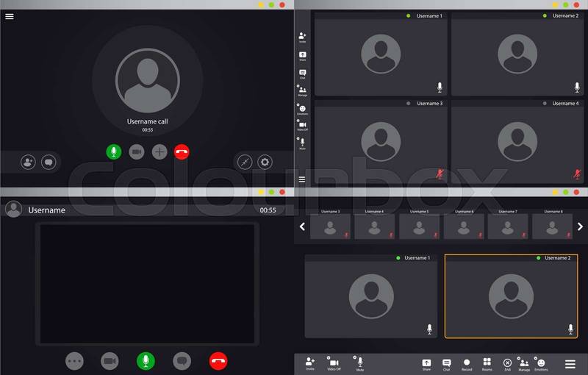Viewport: 588px width, 375px height.
Task: Show more participants with the right arrow
Action: (580, 226)
